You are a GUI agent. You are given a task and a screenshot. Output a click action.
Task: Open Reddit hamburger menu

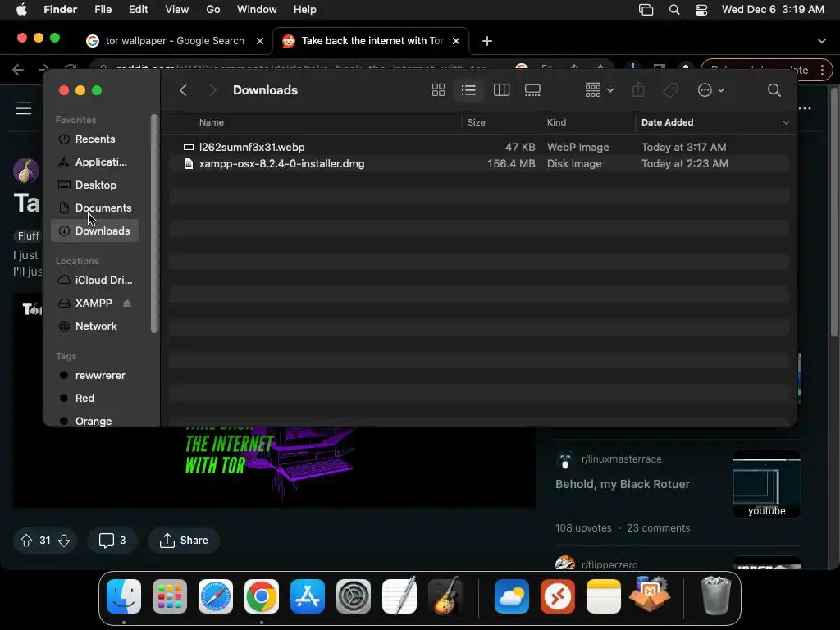pos(24,108)
